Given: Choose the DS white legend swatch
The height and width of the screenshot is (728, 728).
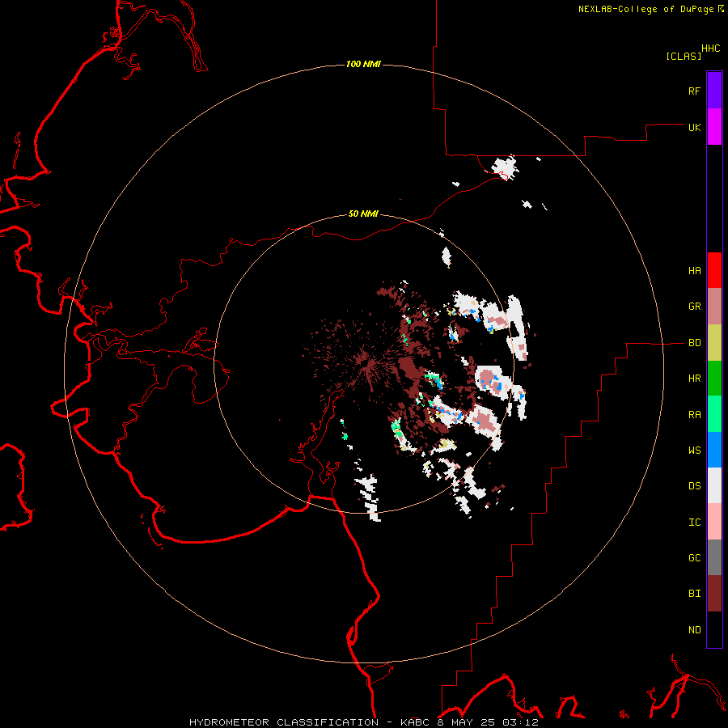Looking at the screenshot, I should tap(714, 485).
